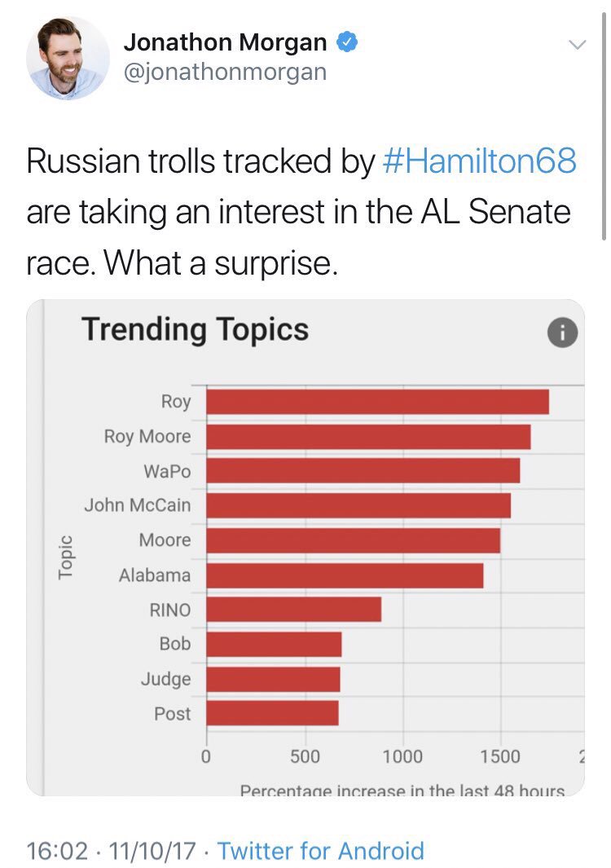Click the Moore topic bar
The width and height of the screenshot is (611, 868).
pyautogui.click(x=353, y=540)
